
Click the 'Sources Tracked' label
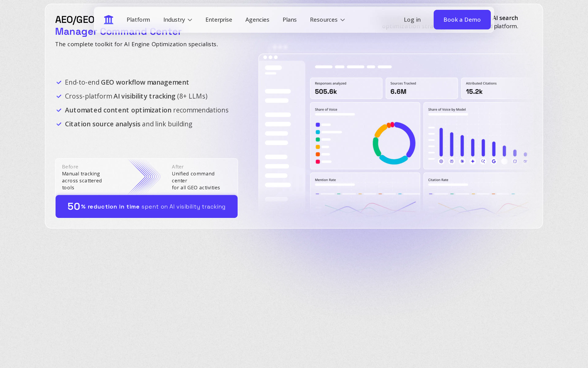pyautogui.click(x=403, y=83)
